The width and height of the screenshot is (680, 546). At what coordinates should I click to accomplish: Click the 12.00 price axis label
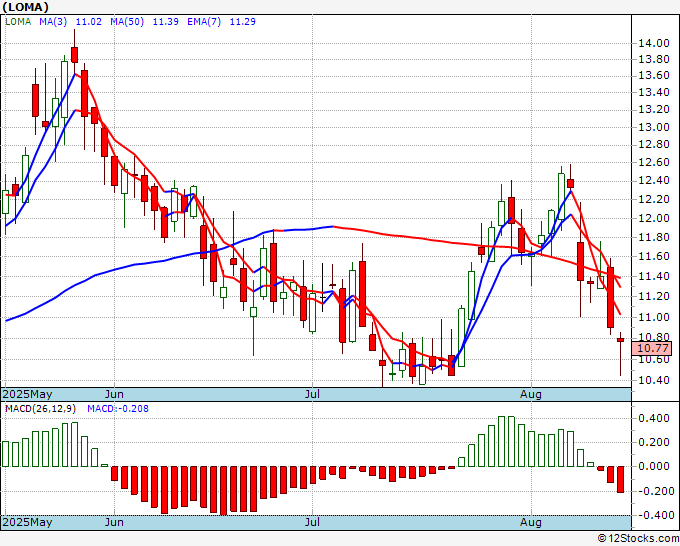coord(654,218)
